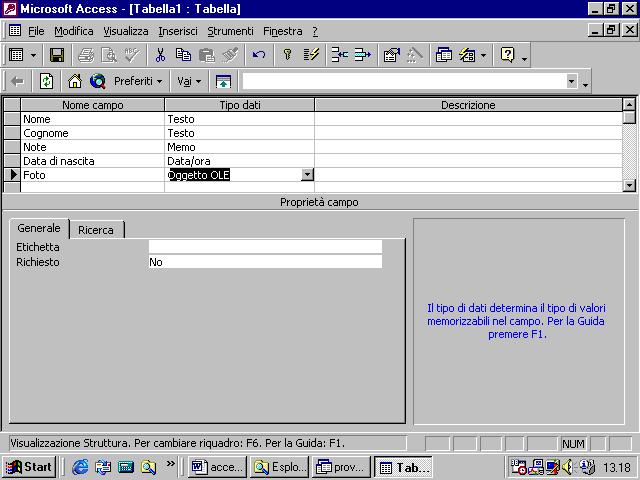Image resolution: width=640 pixels, height=480 pixels.
Task: Open the Access control menu icon
Action: 10,9
